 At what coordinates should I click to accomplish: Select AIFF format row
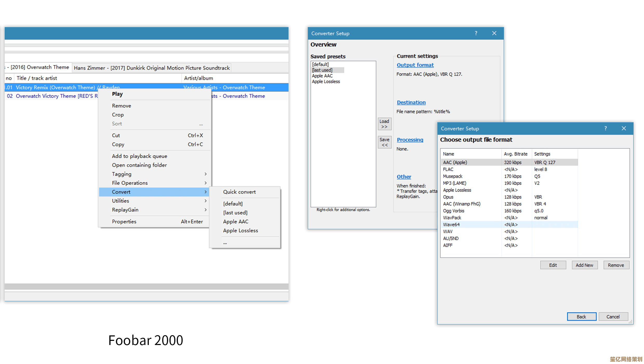click(509, 245)
